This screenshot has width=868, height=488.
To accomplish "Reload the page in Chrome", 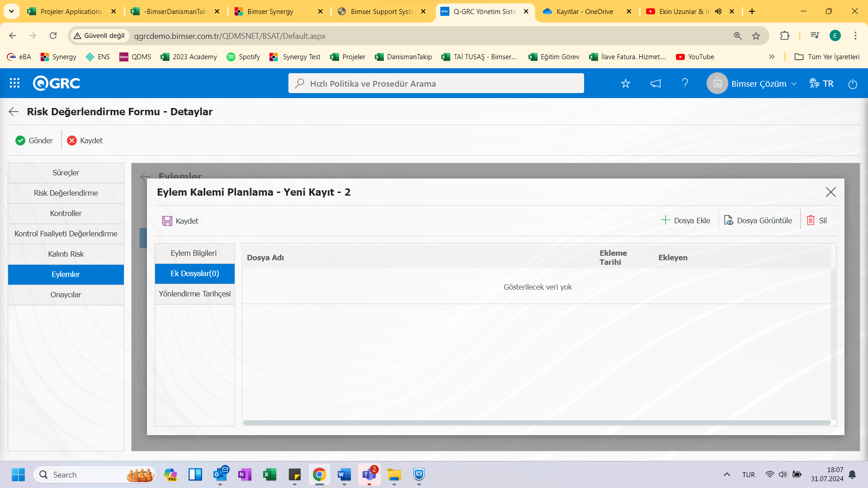I will click(53, 36).
